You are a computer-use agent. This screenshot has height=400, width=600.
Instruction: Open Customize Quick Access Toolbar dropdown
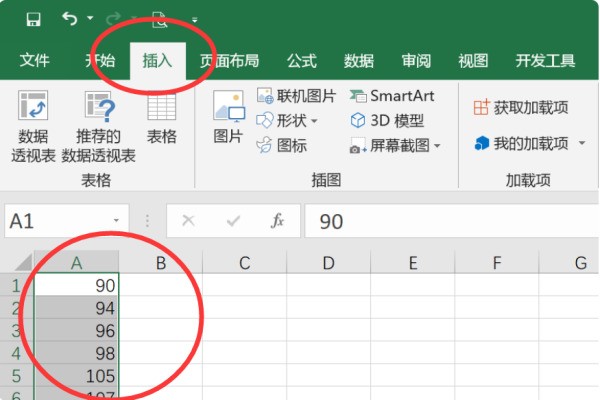(x=195, y=20)
